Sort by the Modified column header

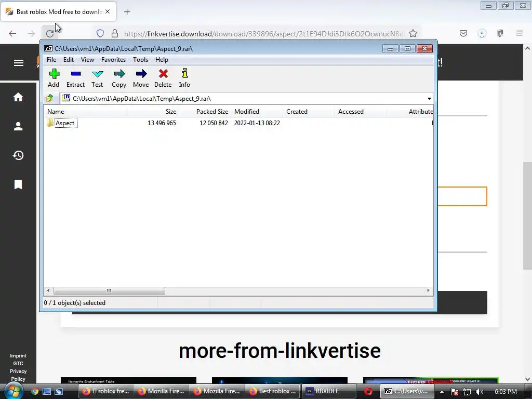pyautogui.click(x=257, y=112)
